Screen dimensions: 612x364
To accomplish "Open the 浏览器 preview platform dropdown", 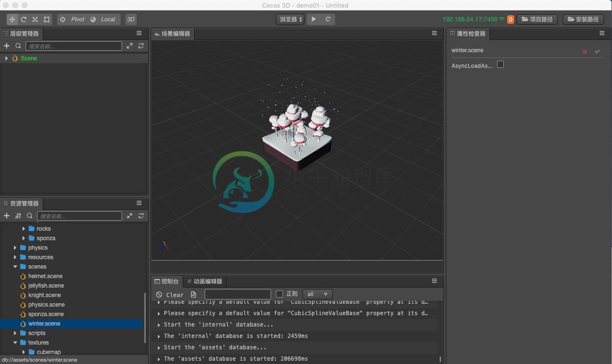I will [x=290, y=19].
